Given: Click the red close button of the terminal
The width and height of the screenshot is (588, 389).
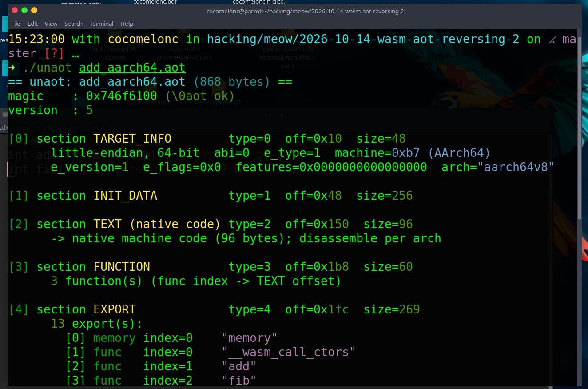Looking at the screenshot, I should click(15, 11).
